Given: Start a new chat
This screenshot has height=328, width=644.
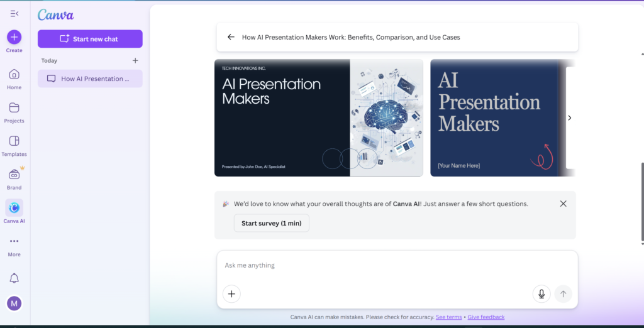Looking at the screenshot, I should (90, 39).
